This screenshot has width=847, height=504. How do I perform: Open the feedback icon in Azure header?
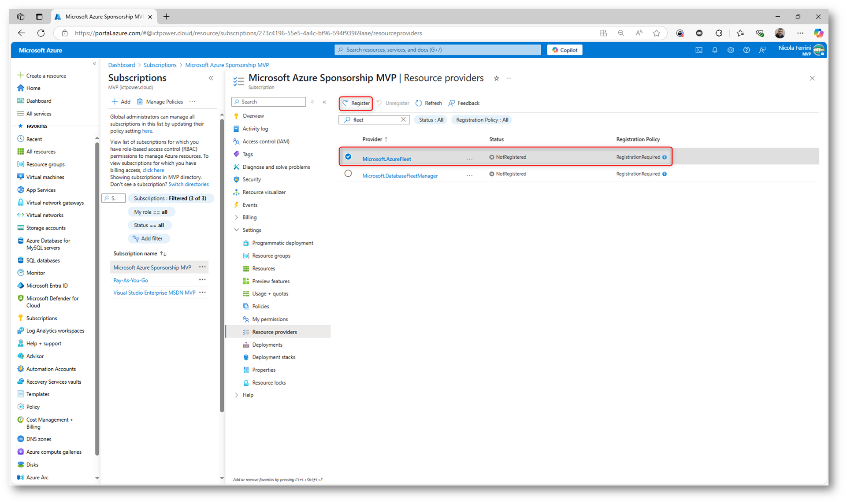762,50
